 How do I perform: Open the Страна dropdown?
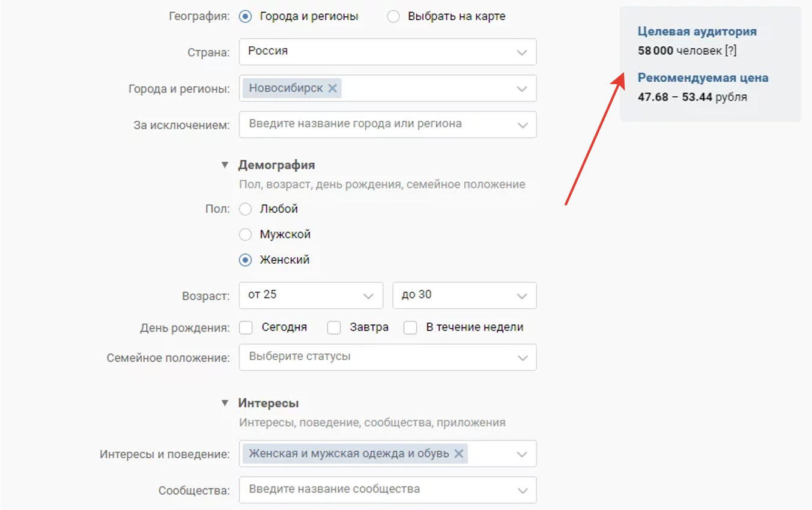click(x=387, y=52)
